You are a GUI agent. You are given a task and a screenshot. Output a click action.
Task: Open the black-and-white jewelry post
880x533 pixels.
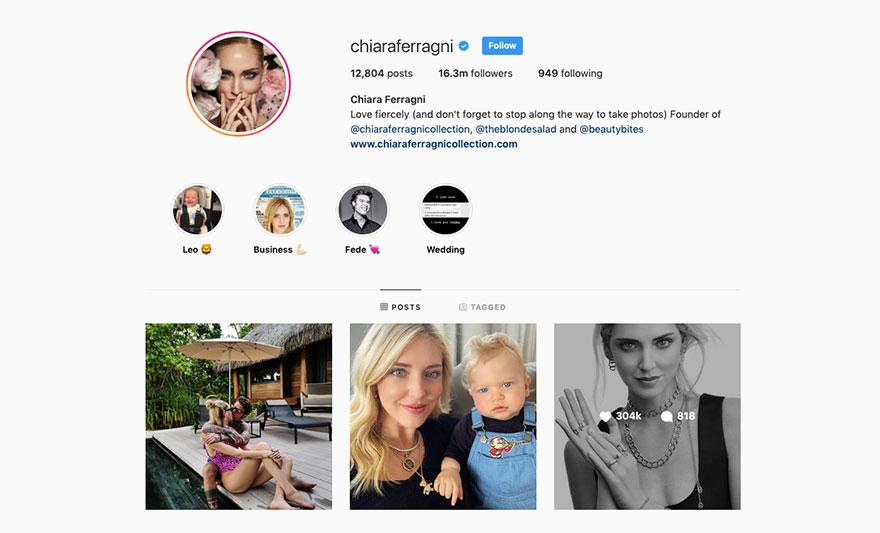[x=647, y=416]
